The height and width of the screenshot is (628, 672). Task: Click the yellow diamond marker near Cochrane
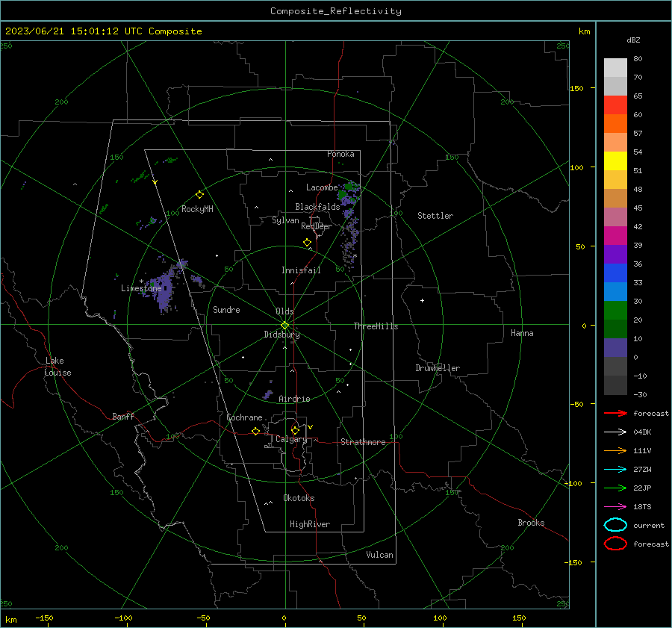[255, 431]
